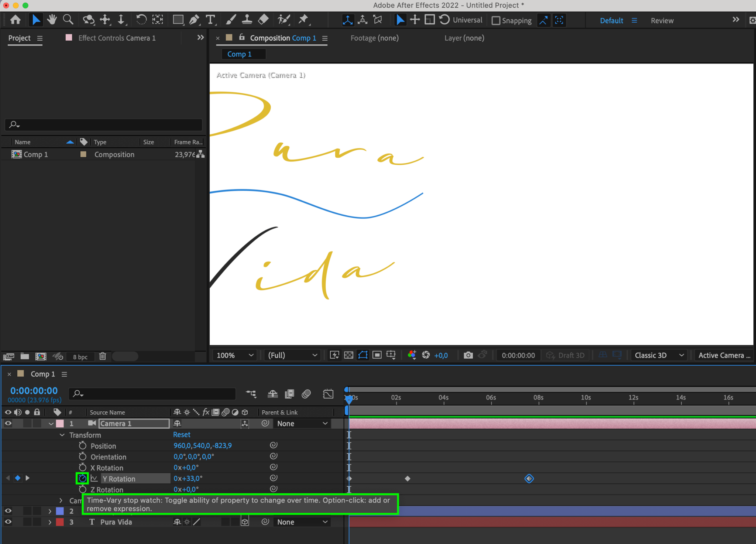This screenshot has height=544, width=756.
Task: Select the Hand tool
Action: point(52,20)
